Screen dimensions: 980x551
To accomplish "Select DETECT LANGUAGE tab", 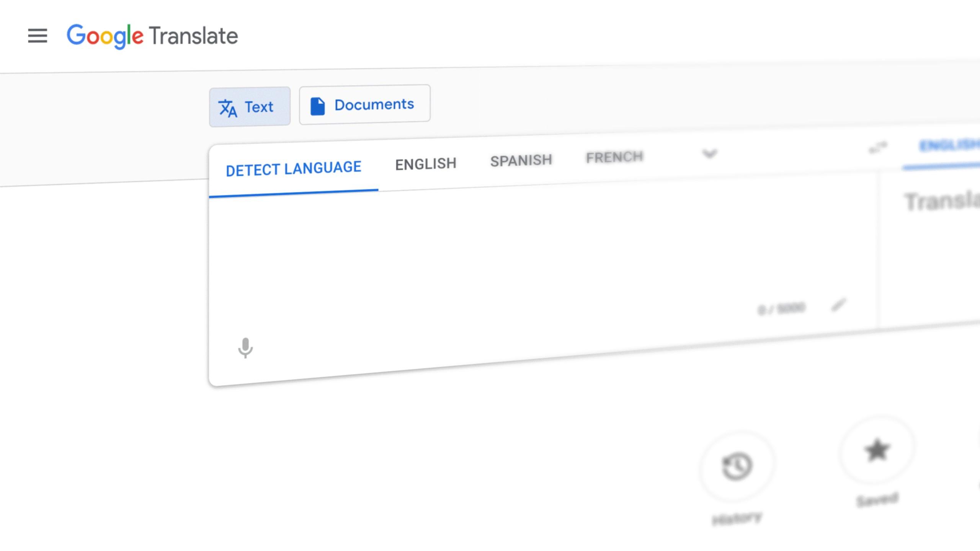I will pyautogui.click(x=293, y=168).
